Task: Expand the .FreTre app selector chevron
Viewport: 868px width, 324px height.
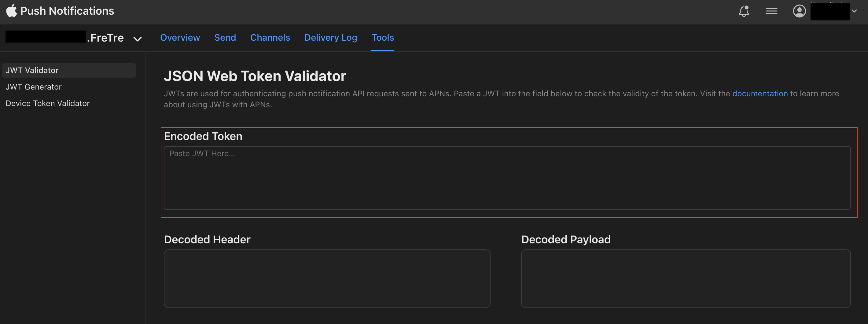Action: point(137,39)
